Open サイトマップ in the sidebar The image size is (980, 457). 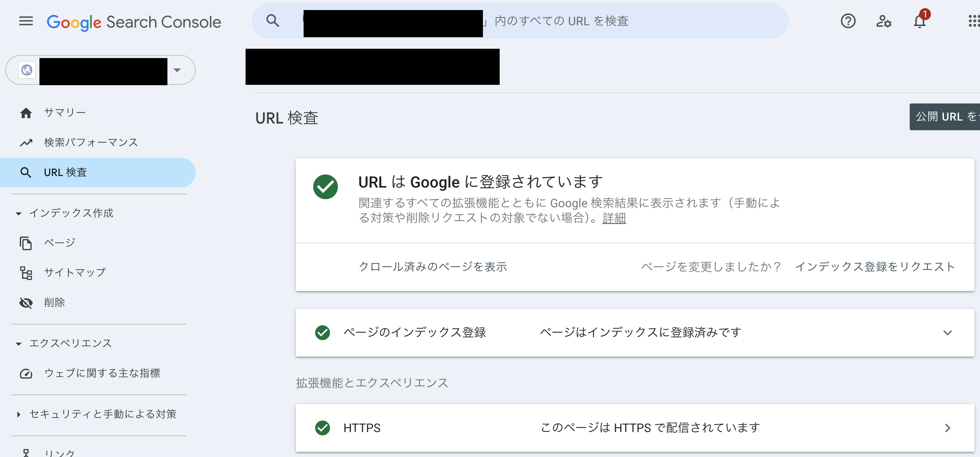coord(74,272)
